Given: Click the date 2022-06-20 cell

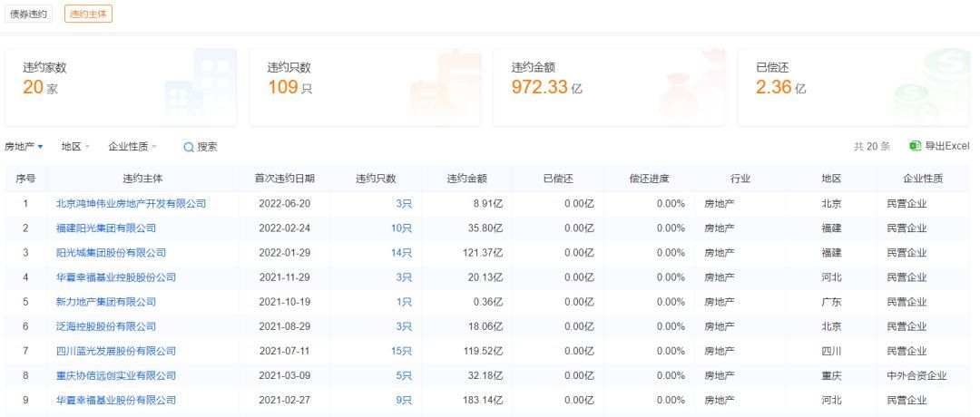Looking at the screenshot, I should tap(284, 203).
